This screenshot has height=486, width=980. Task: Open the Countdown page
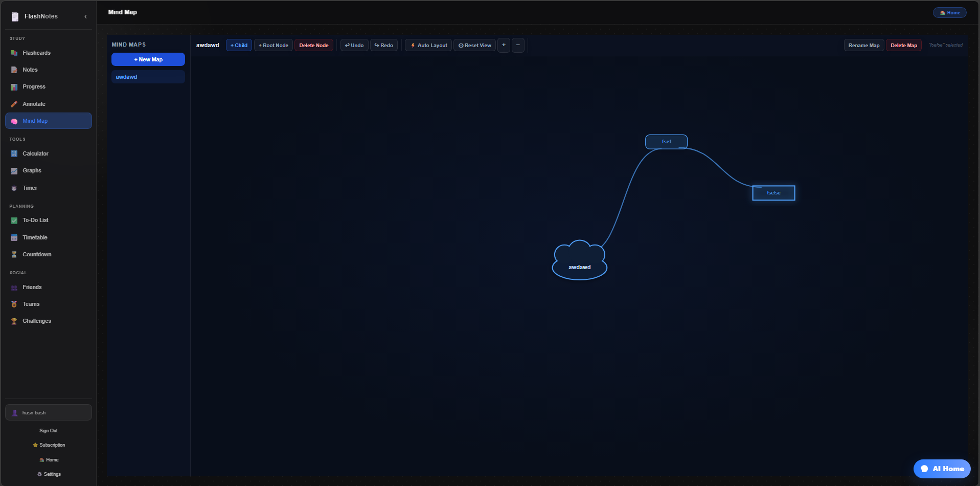[x=37, y=254]
